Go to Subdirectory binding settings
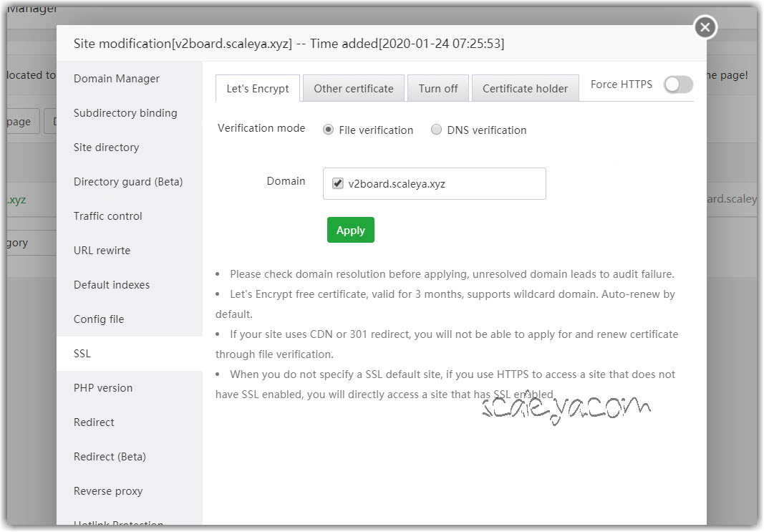This screenshot has width=764, height=532. coord(125,113)
